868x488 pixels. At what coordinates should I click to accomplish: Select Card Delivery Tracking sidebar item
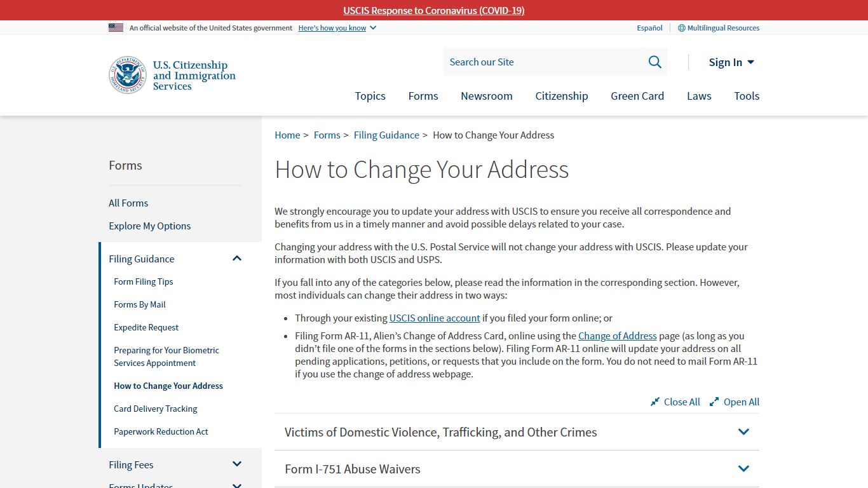[156, 409]
